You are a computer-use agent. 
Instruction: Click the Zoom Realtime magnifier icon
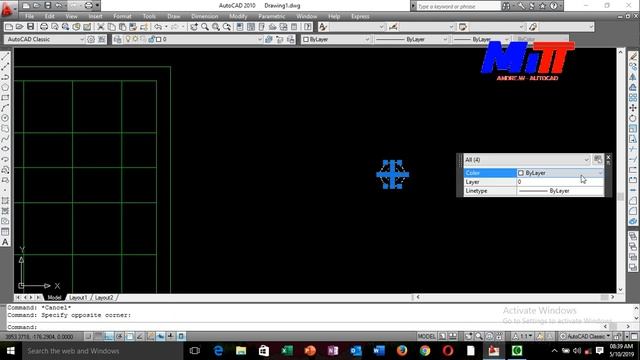205,27
